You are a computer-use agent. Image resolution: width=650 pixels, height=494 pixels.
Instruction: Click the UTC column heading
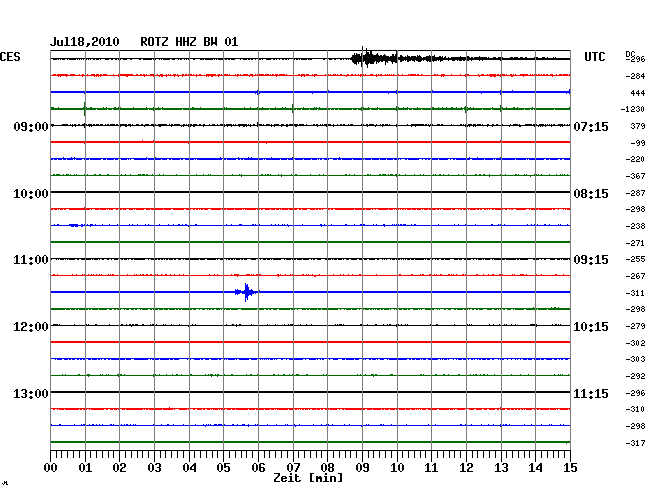coord(594,57)
